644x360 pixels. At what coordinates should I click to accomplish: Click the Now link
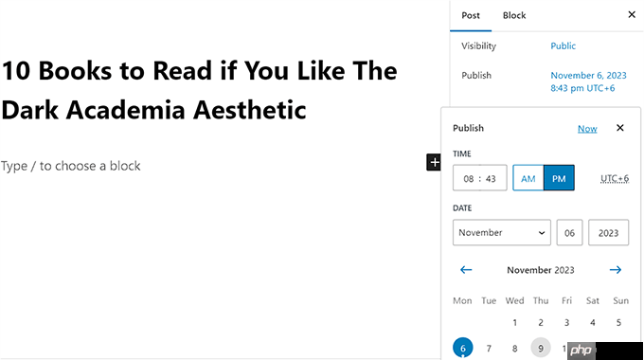coord(587,129)
